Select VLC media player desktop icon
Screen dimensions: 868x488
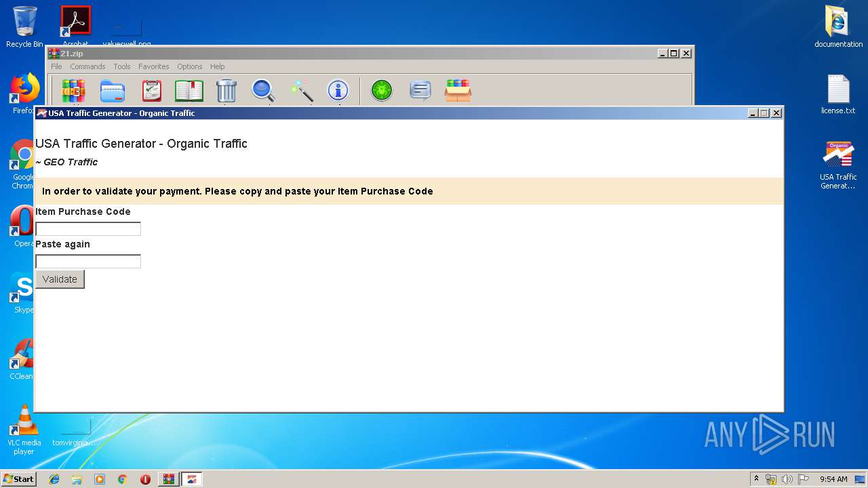24,430
